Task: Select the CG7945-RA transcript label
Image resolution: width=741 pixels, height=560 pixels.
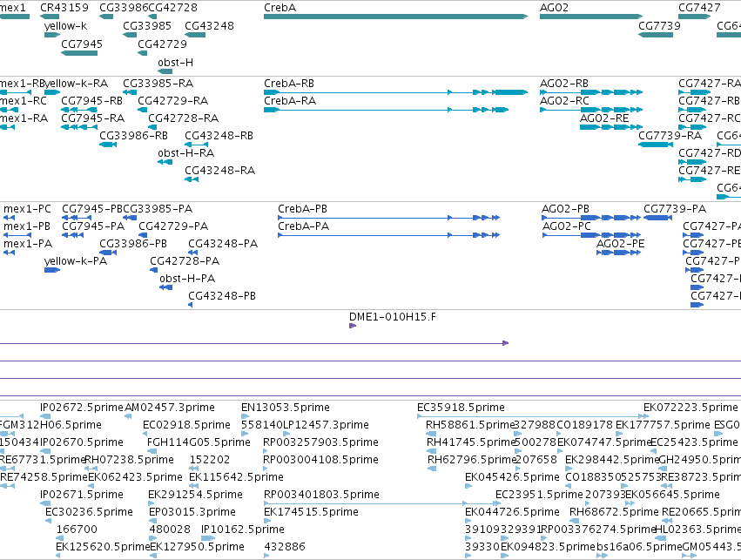Action: (92, 118)
